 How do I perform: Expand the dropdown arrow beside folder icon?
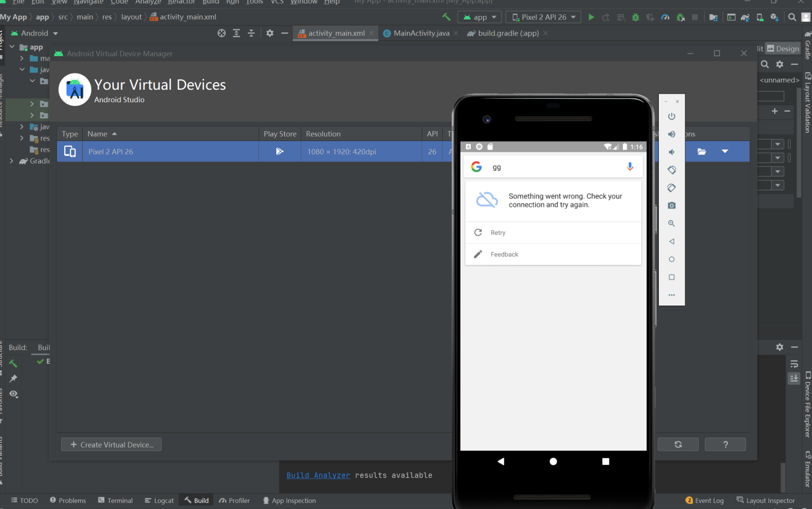(x=724, y=151)
